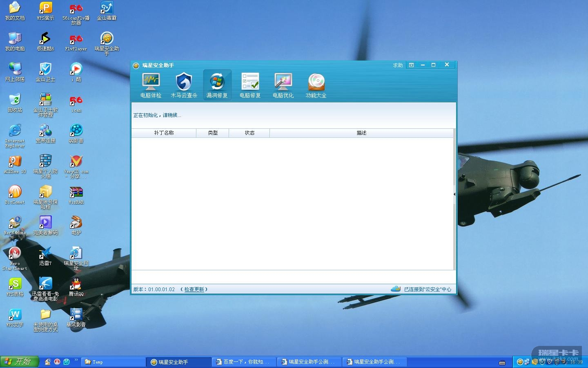The height and width of the screenshot is (368, 588).
Task: Click the 正在初始化，请稍候 status message
Action: (x=157, y=115)
